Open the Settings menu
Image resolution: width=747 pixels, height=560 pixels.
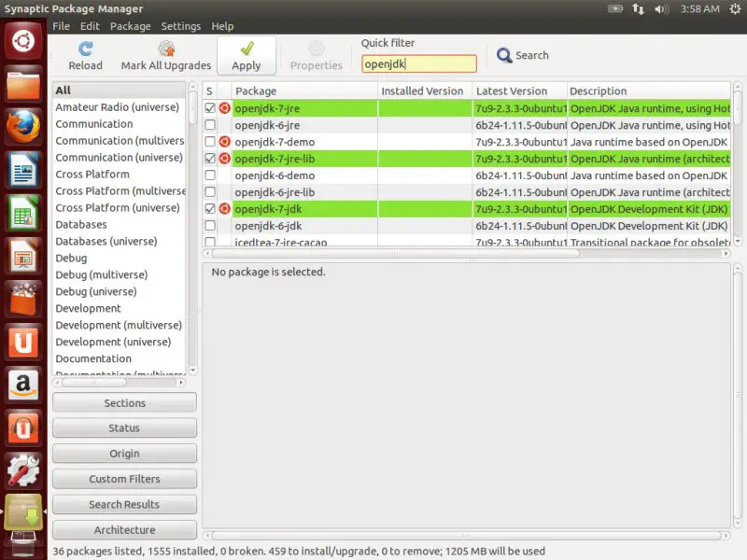(181, 26)
